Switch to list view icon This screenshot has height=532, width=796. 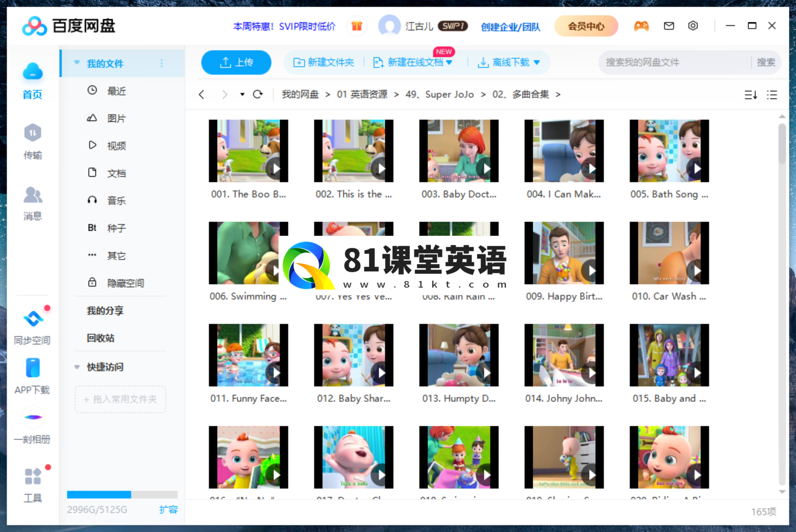coord(772,95)
